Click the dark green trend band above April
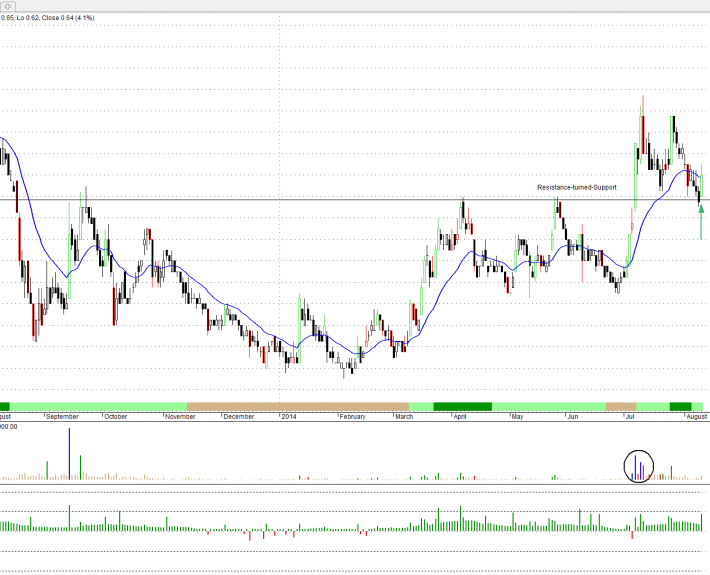710x575 pixels. tap(462, 406)
